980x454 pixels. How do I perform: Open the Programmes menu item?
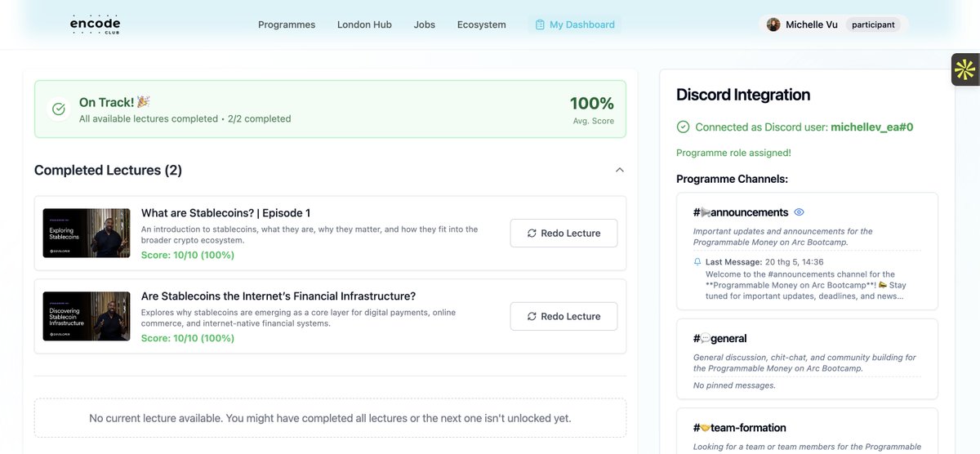tap(287, 24)
